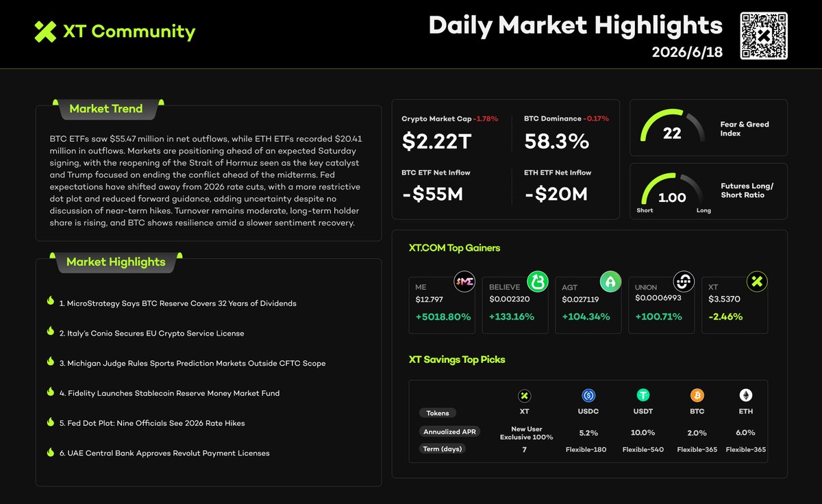Select the Market Highlights section tab
This screenshot has width=822, height=504.
116,262
